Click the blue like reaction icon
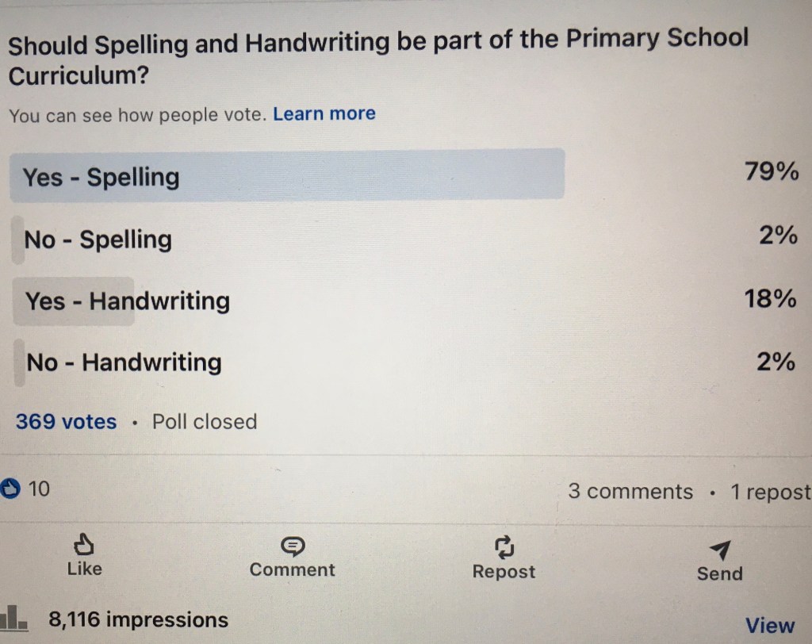The width and height of the screenshot is (812, 644). coord(11,489)
